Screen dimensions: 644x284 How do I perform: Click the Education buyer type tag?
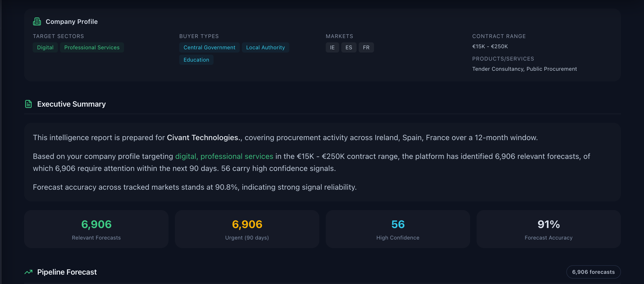(x=196, y=60)
